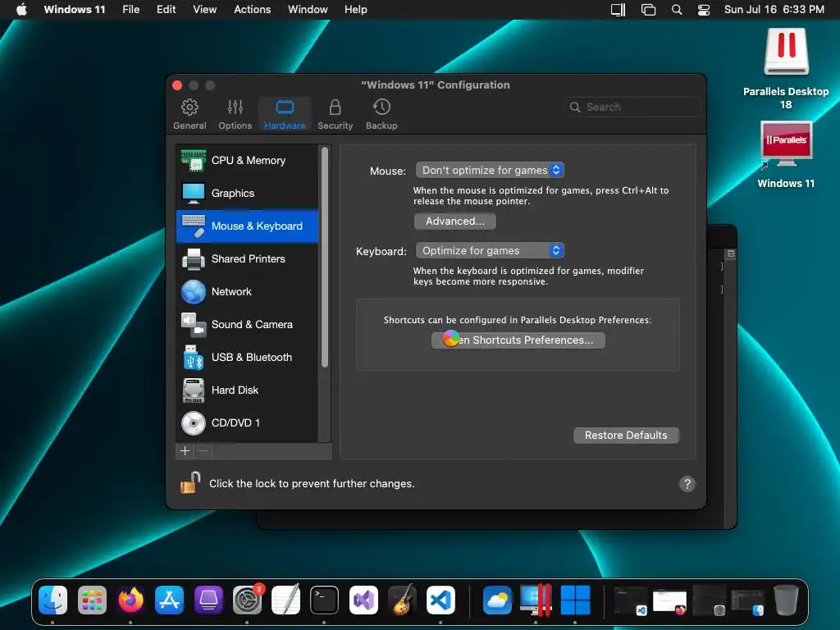Image resolution: width=840 pixels, height=630 pixels.
Task: Open Parallels Desktop from the Dock
Action: click(x=536, y=600)
